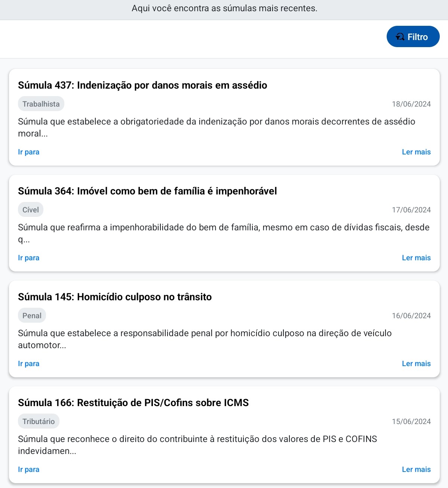
Task: Click "Ir para" on Súmula 364 card
Action: click(29, 258)
